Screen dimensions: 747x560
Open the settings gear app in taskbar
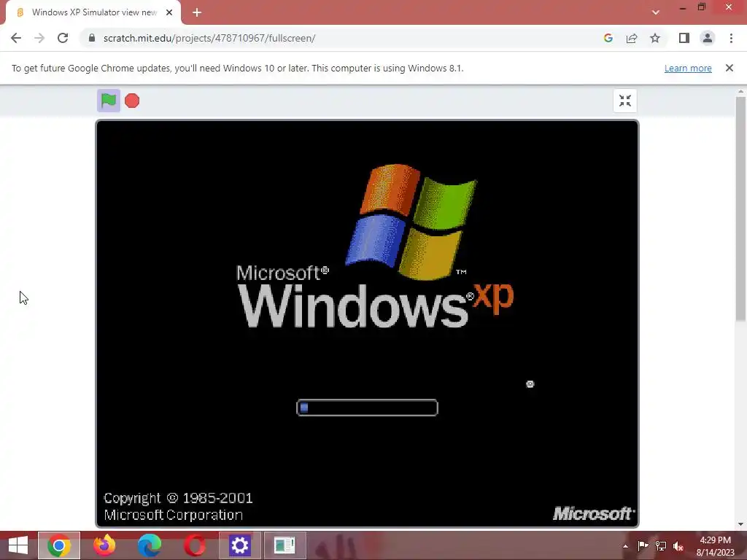click(239, 545)
